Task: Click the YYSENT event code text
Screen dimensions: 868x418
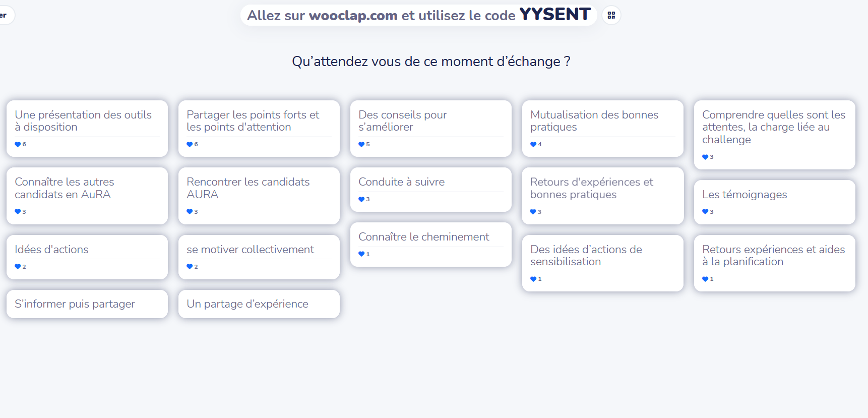Action: [554, 15]
